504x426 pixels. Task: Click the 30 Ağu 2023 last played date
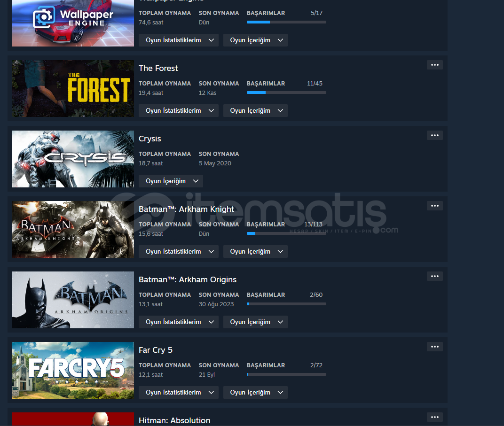pyautogui.click(x=216, y=304)
